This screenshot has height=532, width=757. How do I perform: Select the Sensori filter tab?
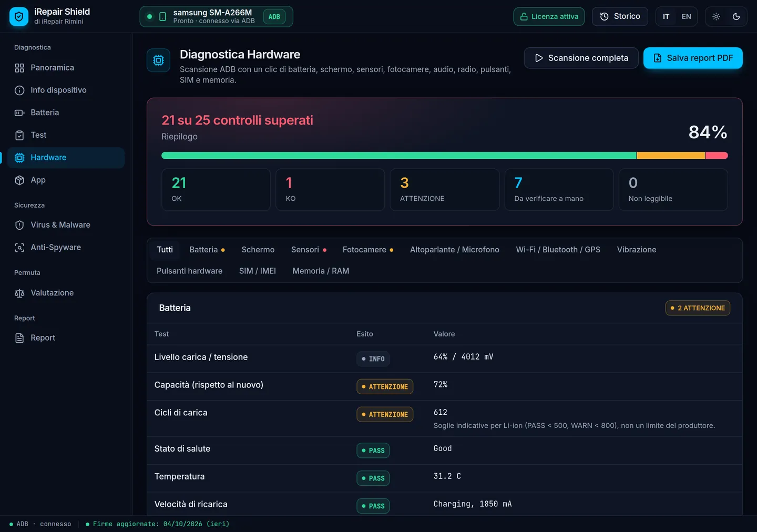(309, 250)
